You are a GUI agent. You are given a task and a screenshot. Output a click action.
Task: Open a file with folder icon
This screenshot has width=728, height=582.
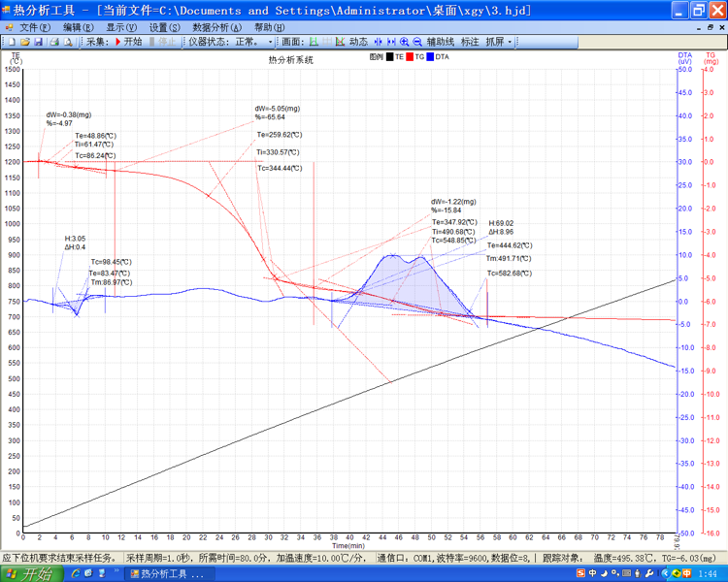tap(25, 42)
